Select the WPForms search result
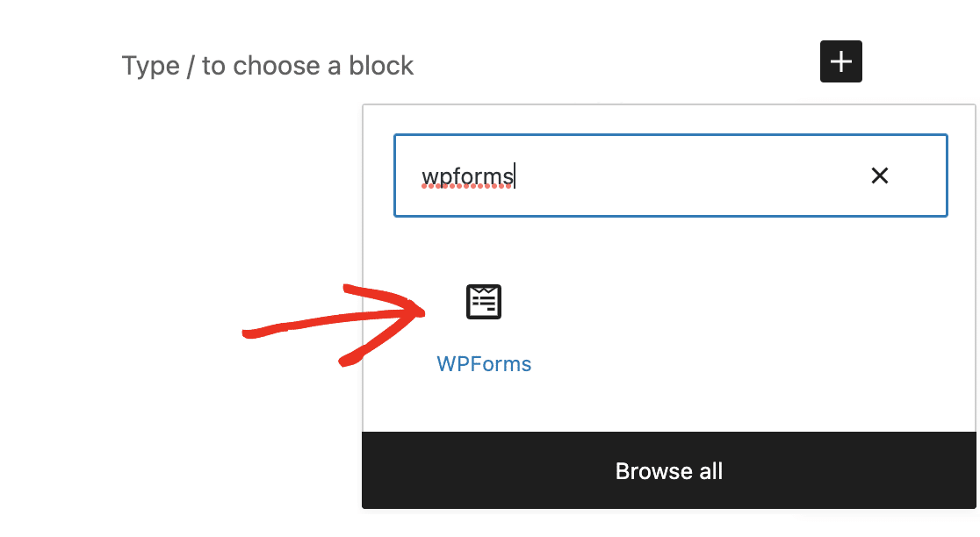Screen dimensions: 980x537 [x=484, y=326]
